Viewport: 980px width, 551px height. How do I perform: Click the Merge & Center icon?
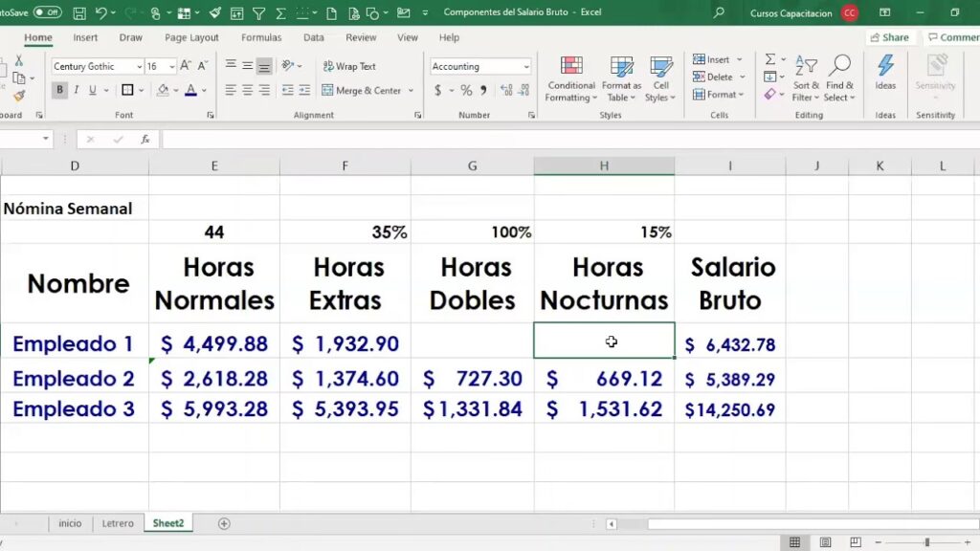click(x=364, y=90)
